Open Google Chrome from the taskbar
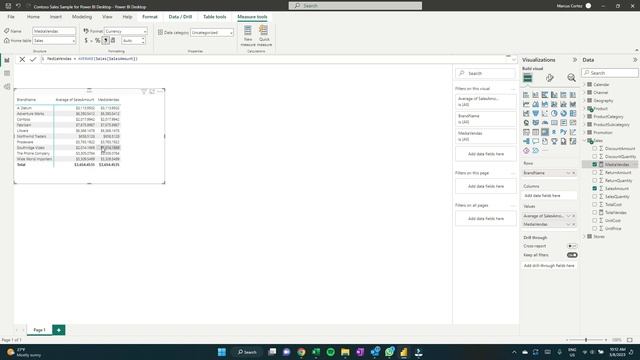640x360 pixels. click(301, 352)
